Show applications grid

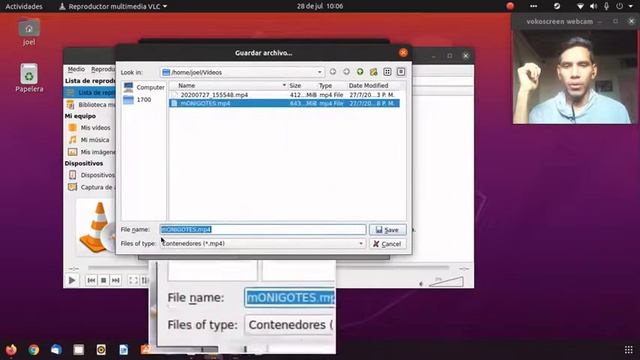(x=629, y=350)
